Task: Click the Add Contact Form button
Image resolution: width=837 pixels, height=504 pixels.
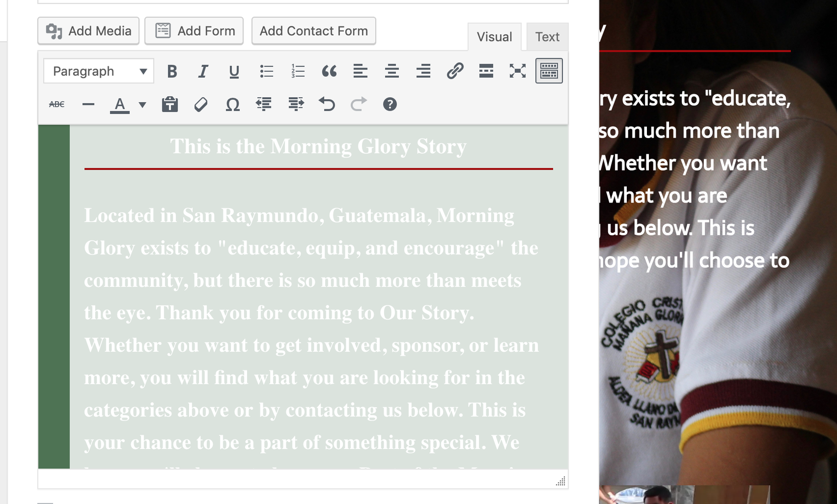Action: click(313, 31)
